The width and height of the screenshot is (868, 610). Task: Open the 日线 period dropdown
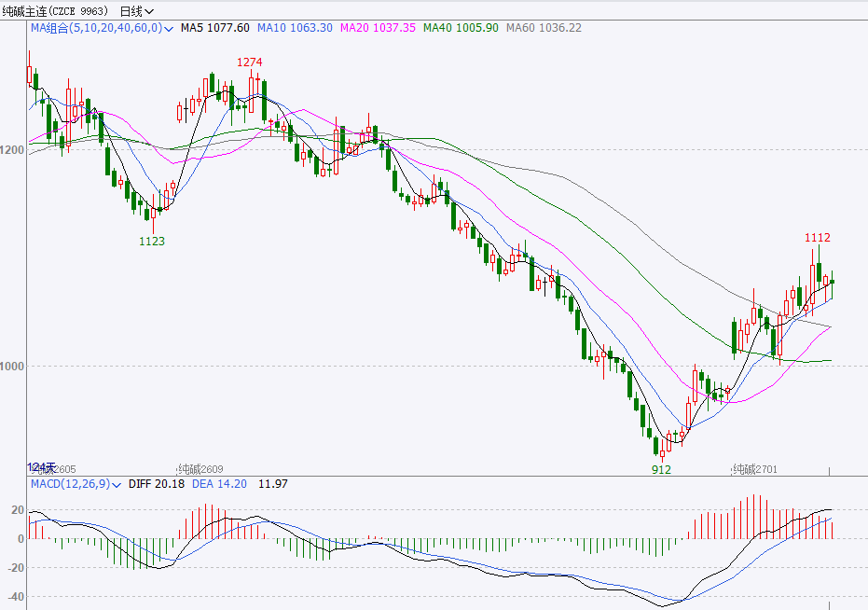137,11
